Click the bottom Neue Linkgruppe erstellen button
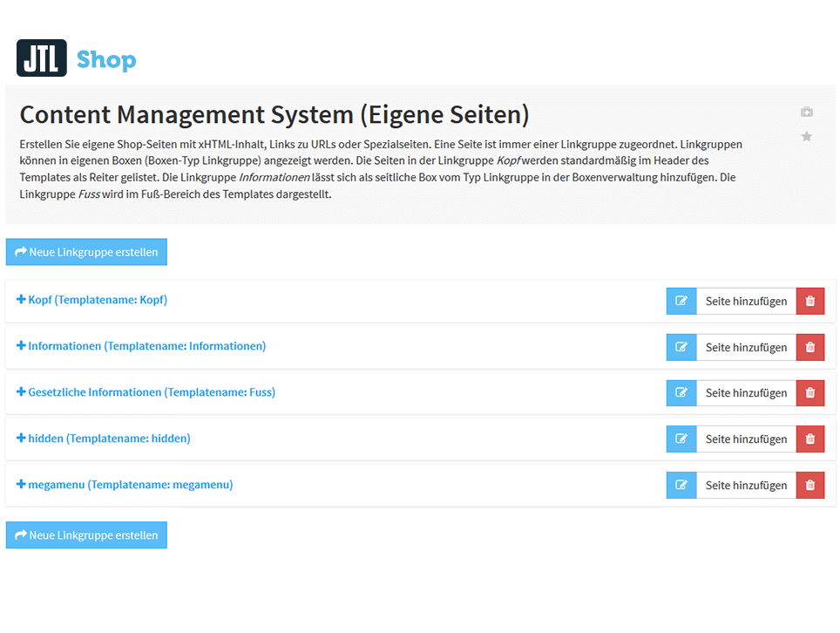The height and width of the screenshot is (633, 840). coord(86,534)
